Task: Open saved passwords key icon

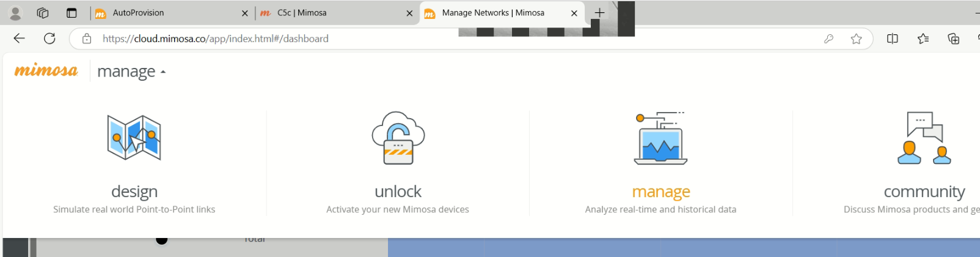Action: tap(829, 39)
